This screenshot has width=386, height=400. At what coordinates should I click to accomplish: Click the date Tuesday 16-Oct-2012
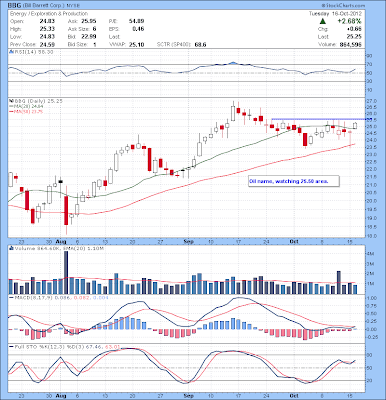(x=335, y=14)
